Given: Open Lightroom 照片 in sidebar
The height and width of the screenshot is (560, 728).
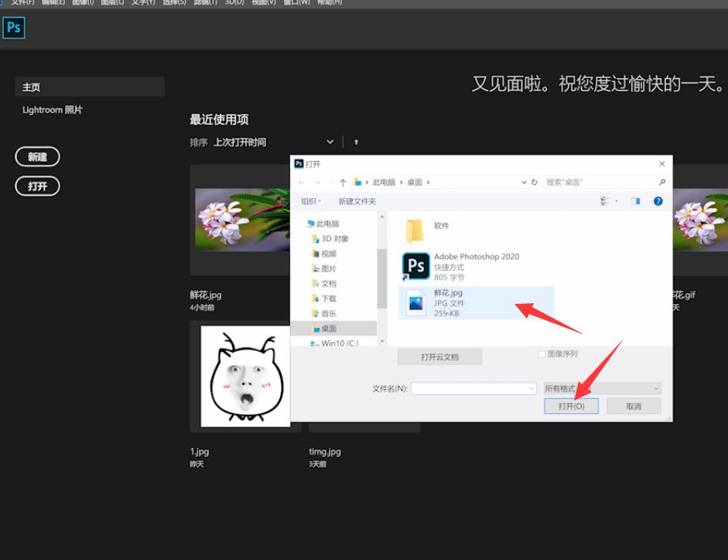Looking at the screenshot, I should [x=53, y=110].
